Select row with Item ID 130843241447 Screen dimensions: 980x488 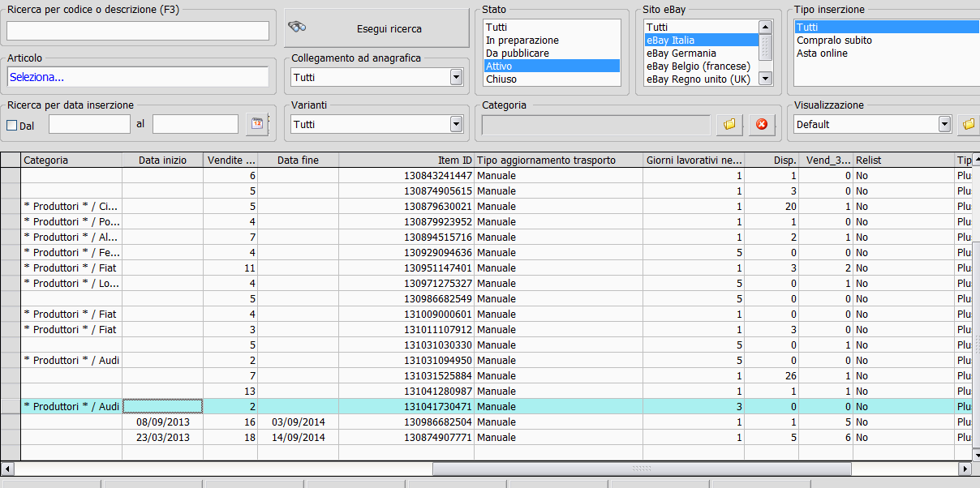(x=487, y=175)
